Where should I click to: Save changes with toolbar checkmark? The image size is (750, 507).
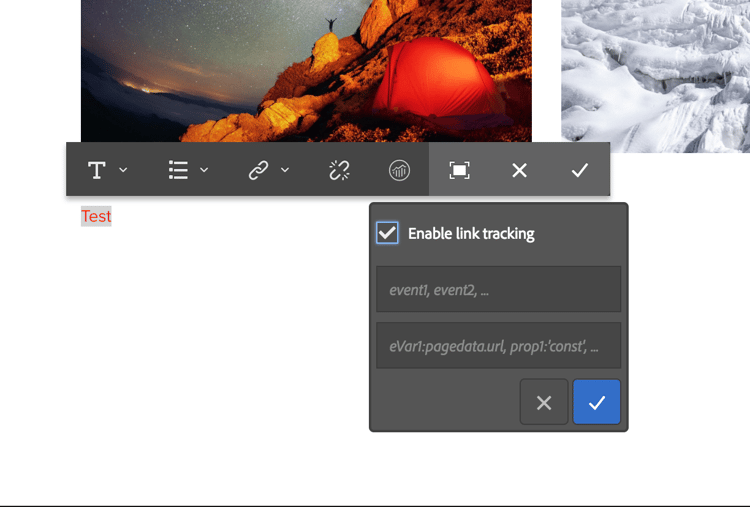[580, 170]
